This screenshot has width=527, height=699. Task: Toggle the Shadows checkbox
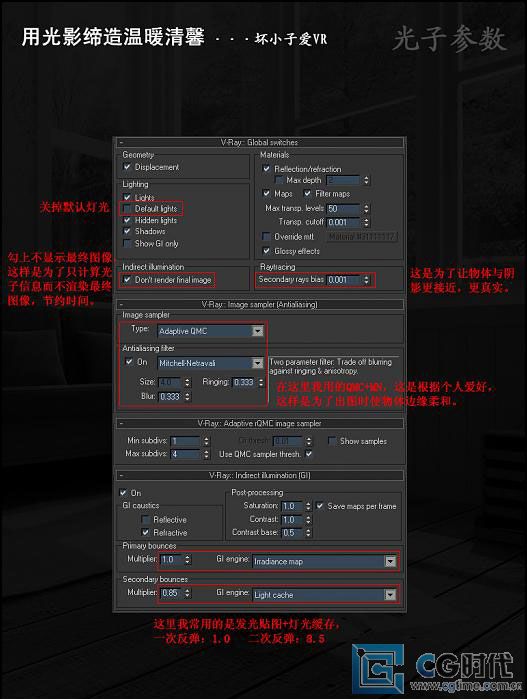(127, 231)
